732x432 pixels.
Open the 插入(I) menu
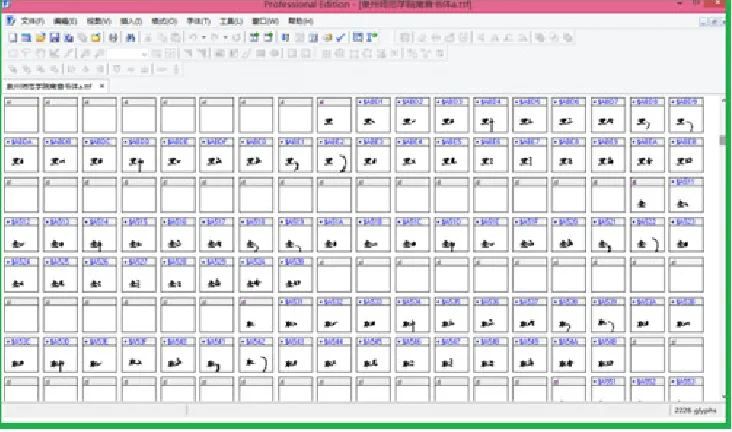(131, 21)
